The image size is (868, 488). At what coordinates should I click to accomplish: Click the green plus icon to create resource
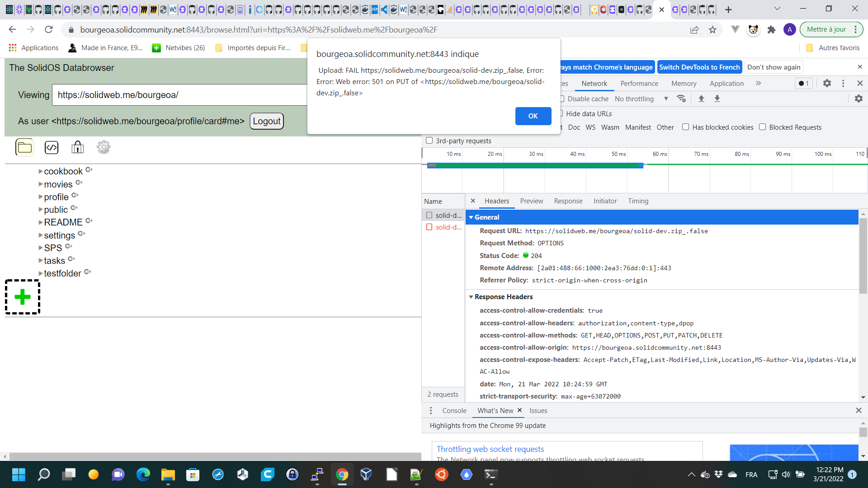tap(22, 297)
